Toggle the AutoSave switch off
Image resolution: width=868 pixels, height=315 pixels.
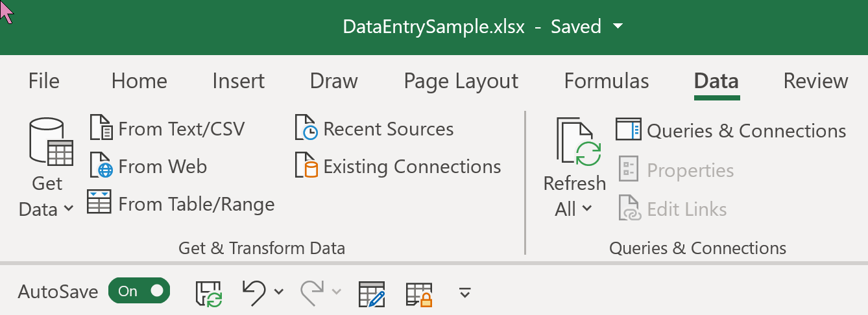(139, 291)
